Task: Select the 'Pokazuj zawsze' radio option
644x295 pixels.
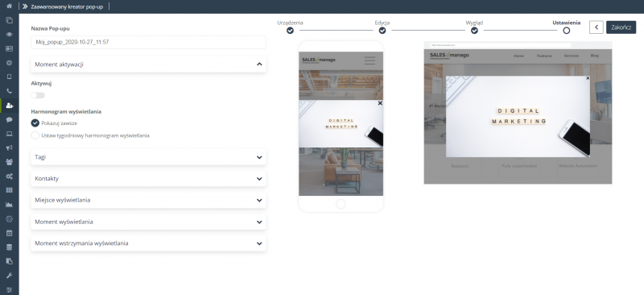Action: [35, 123]
